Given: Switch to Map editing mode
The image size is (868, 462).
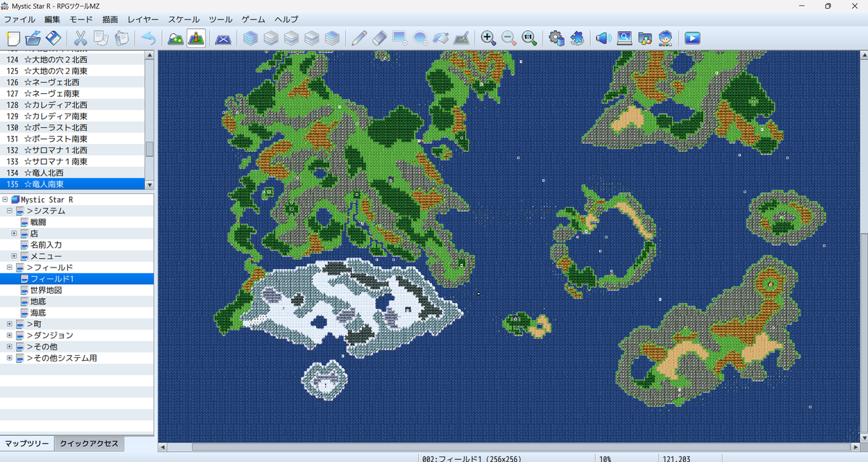Looking at the screenshot, I should point(175,38).
